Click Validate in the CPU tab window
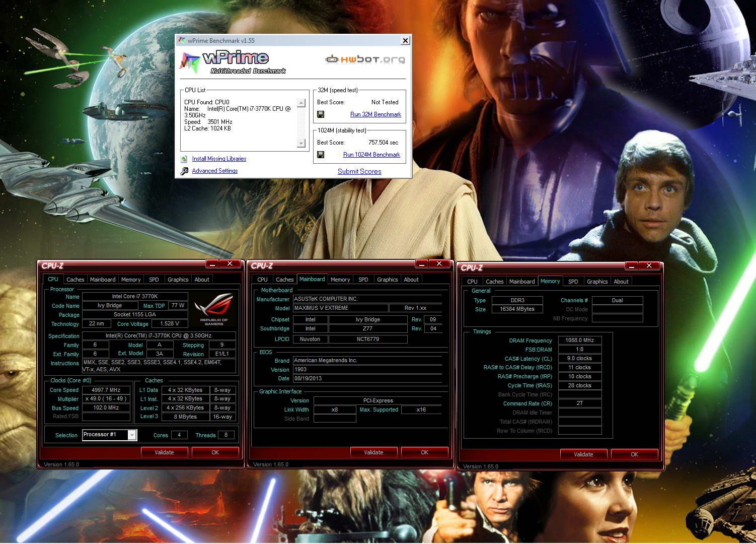 164,452
